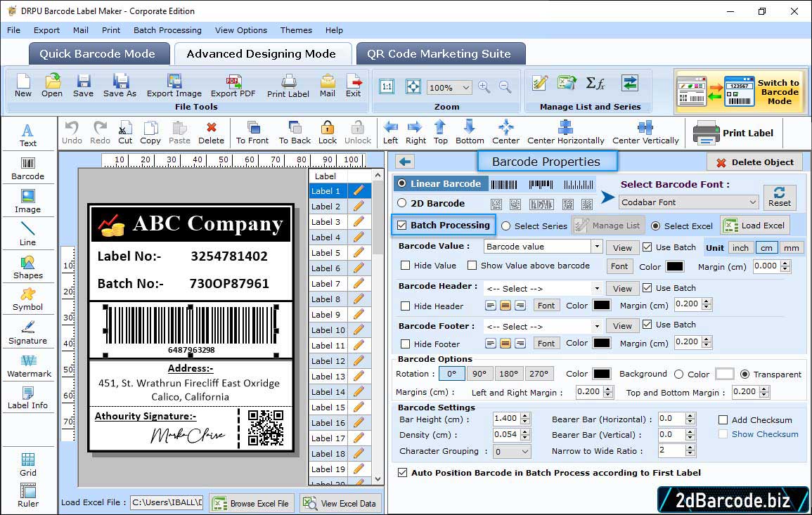Enable the Hide Header checkbox

406,306
